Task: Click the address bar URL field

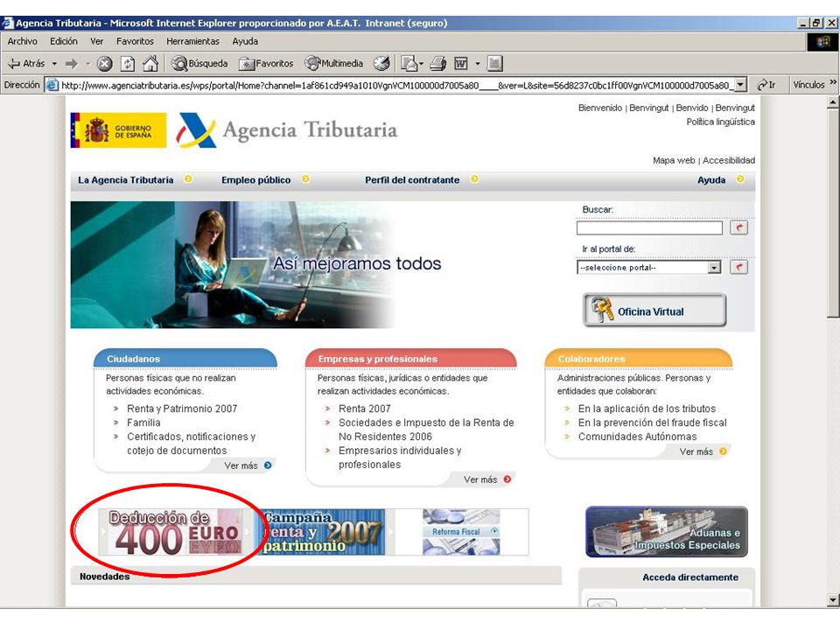Action: pos(396,85)
